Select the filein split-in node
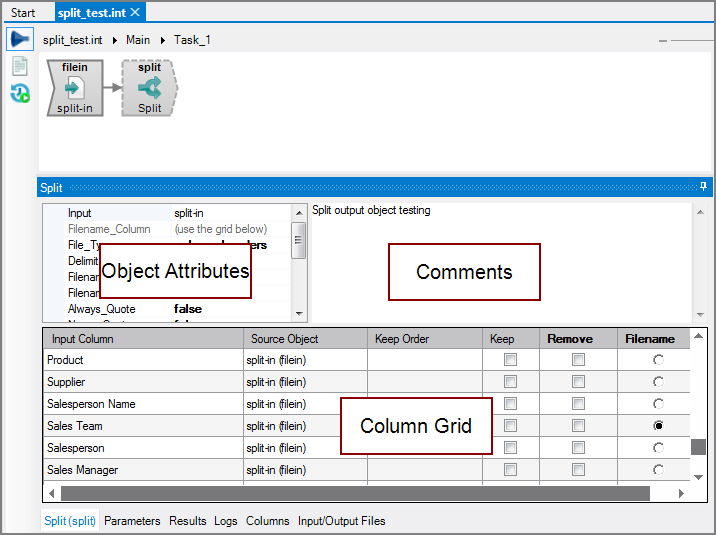 (75, 87)
